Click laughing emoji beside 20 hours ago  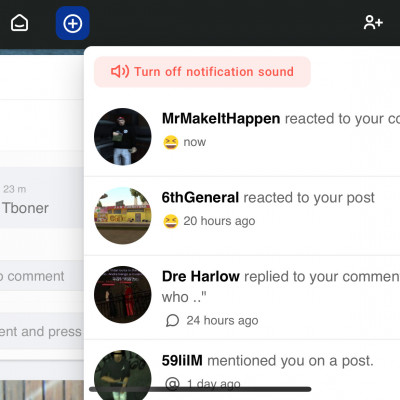[x=171, y=221]
